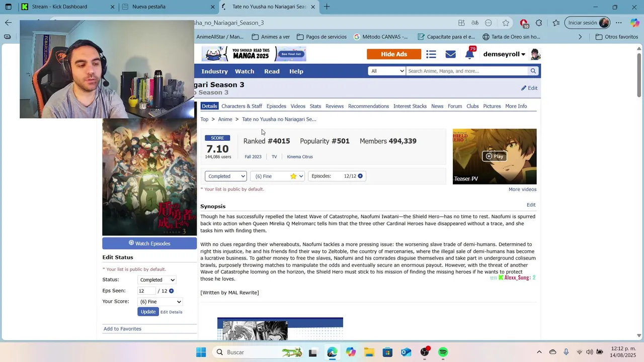Open Spotify from the taskbar
644x362 pixels.
[443, 352]
